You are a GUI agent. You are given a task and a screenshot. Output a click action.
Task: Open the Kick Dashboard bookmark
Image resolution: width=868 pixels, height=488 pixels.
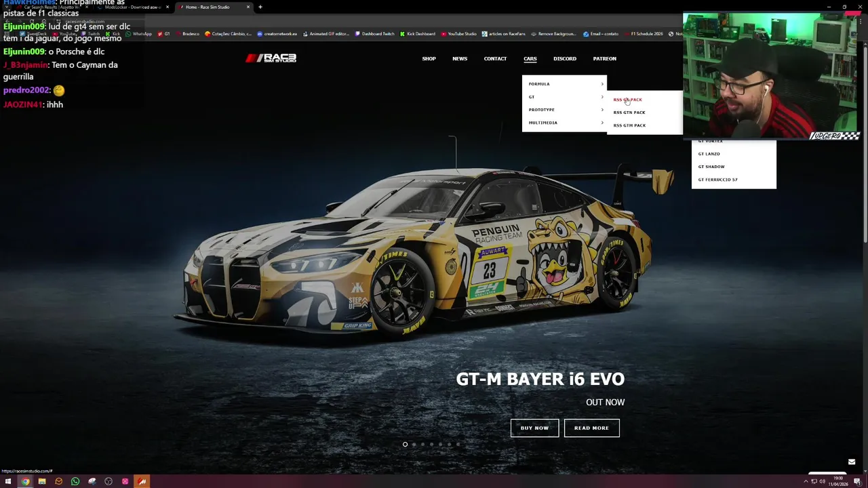(418, 34)
